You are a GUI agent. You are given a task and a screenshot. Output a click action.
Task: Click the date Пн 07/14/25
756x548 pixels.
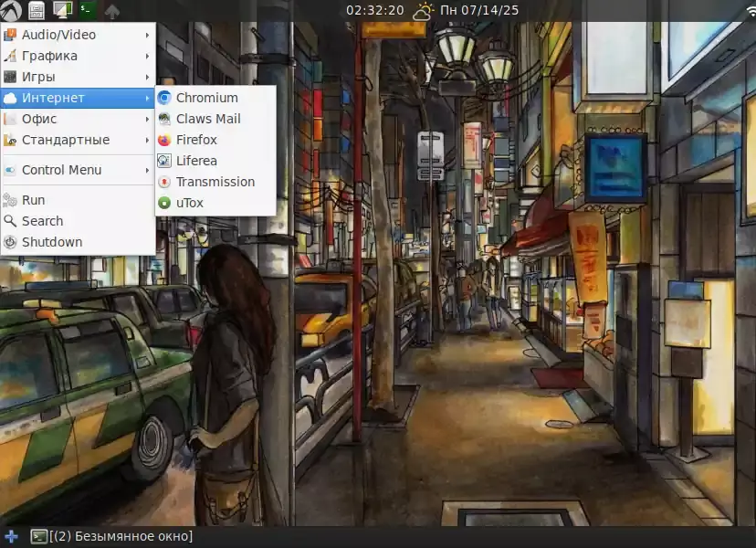[x=479, y=10]
